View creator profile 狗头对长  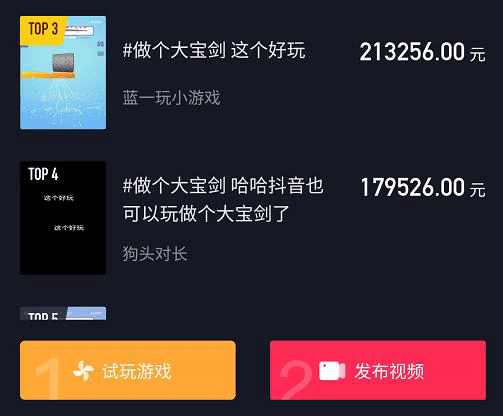(x=155, y=254)
